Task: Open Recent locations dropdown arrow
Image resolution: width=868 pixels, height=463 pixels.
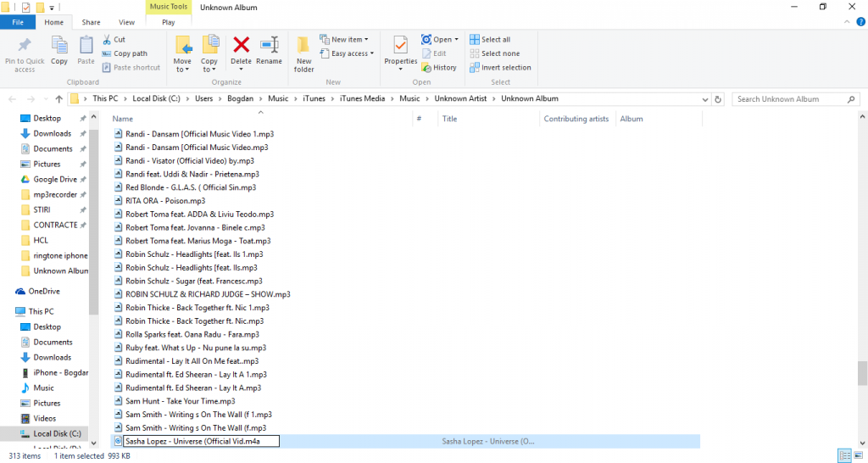Action: tap(46, 100)
